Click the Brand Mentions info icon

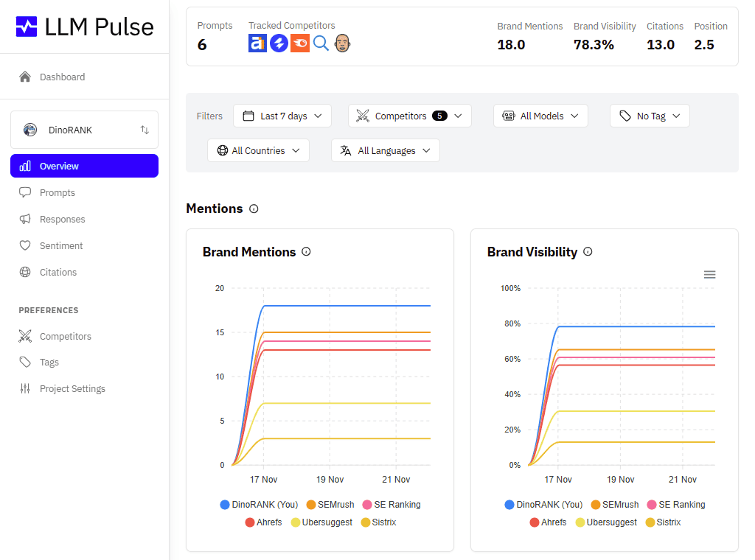(306, 252)
